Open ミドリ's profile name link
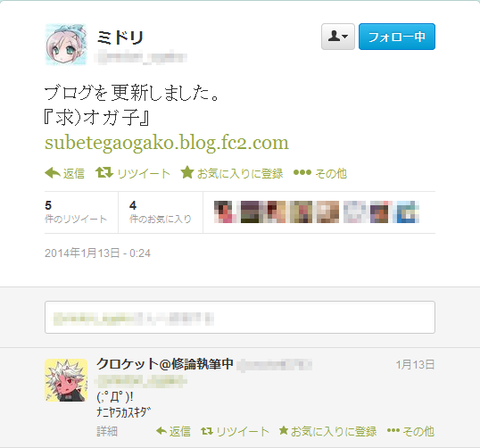 point(120,37)
